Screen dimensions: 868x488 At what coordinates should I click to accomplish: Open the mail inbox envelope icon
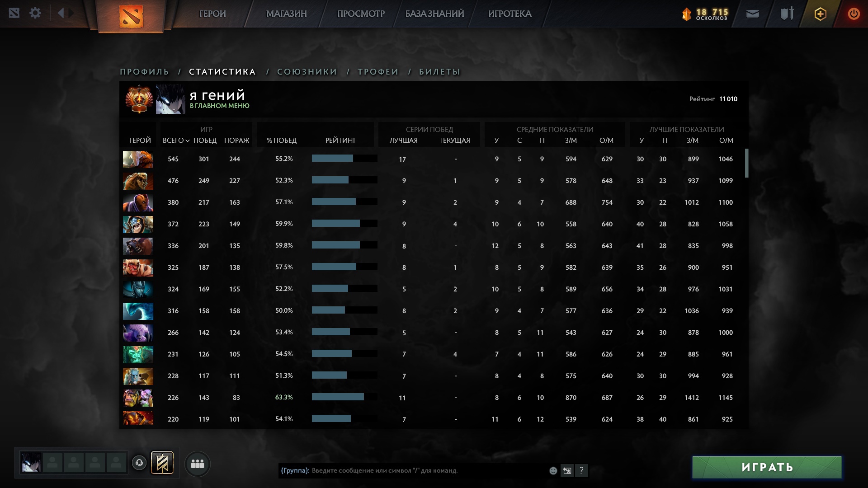coord(752,14)
